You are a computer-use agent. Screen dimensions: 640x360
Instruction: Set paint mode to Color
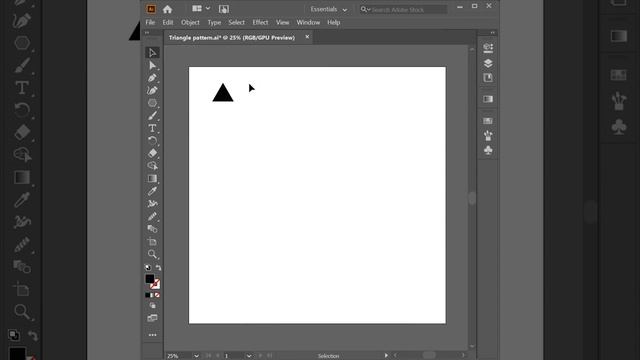coord(147,295)
